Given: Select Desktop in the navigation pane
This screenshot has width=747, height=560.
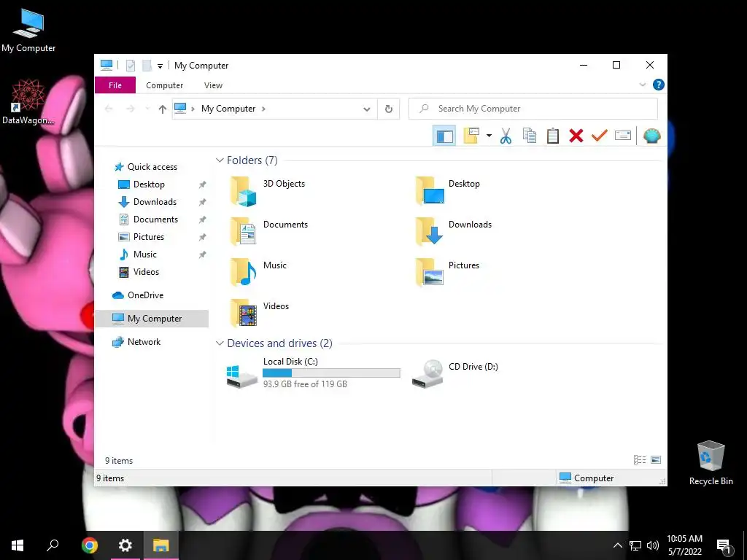Looking at the screenshot, I should pos(149,184).
